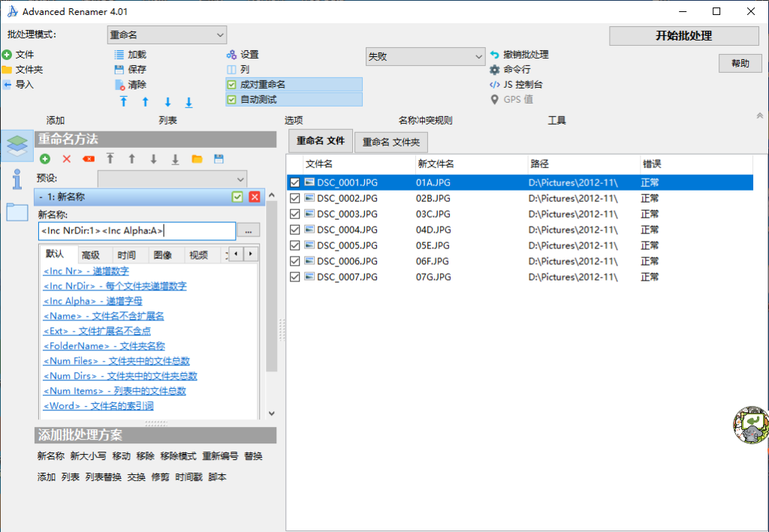Click the gray move method to top arrow
769x532 pixels.
click(x=110, y=159)
